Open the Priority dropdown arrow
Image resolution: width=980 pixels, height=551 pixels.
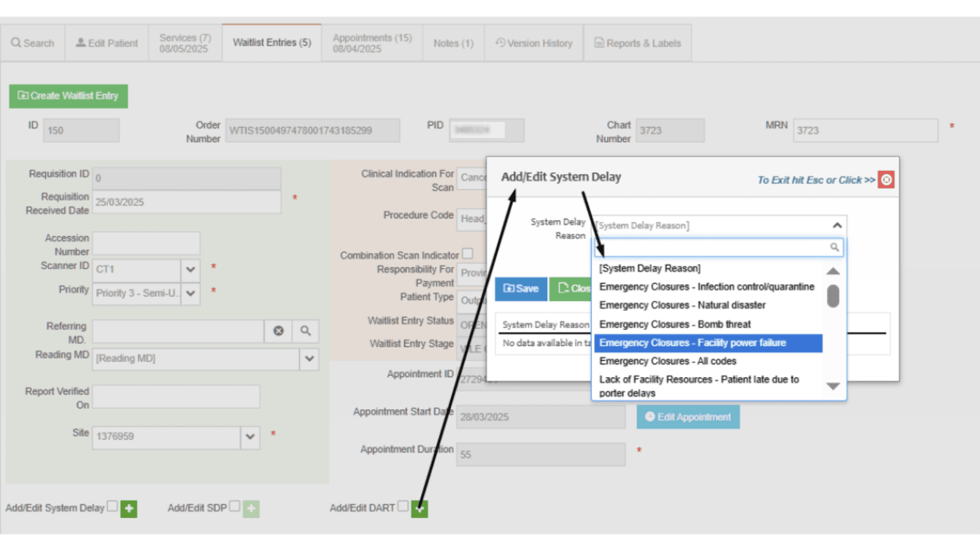click(190, 293)
